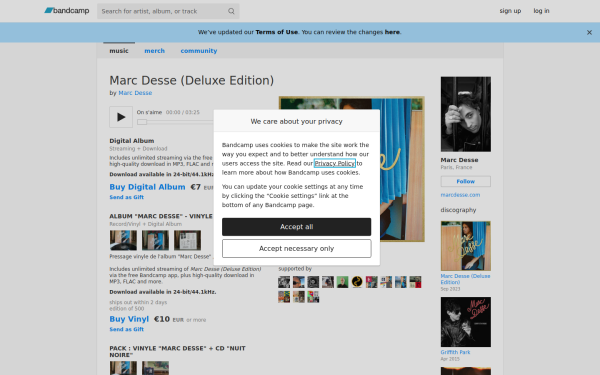Image resolution: width=600 pixels, height=375 pixels.
Task: Dismiss the Terms of Use banner
Action: [x=589, y=33]
